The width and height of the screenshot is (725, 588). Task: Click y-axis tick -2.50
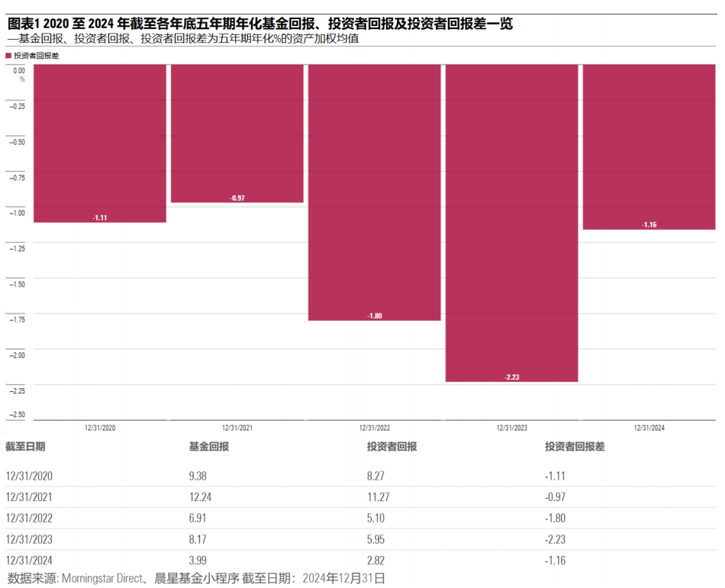(x=18, y=414)
